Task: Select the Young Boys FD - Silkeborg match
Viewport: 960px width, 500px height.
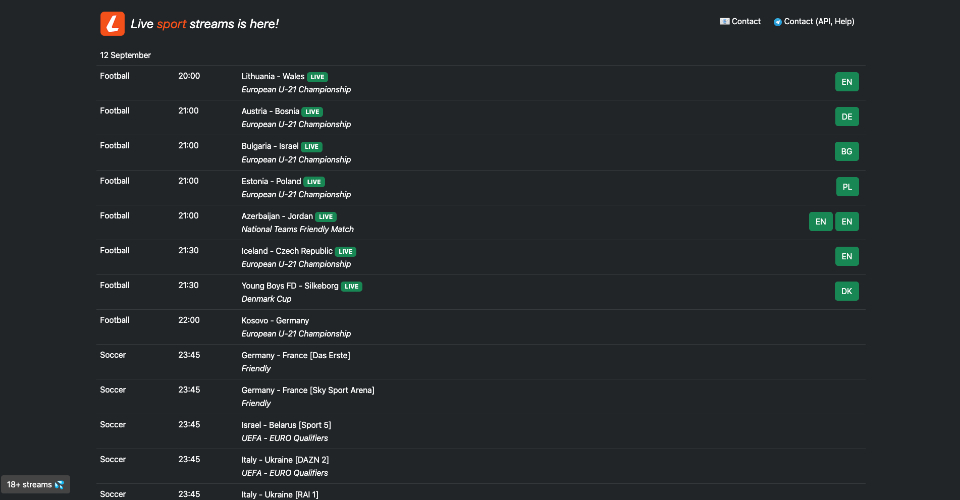Action: [x=290, y=286]
